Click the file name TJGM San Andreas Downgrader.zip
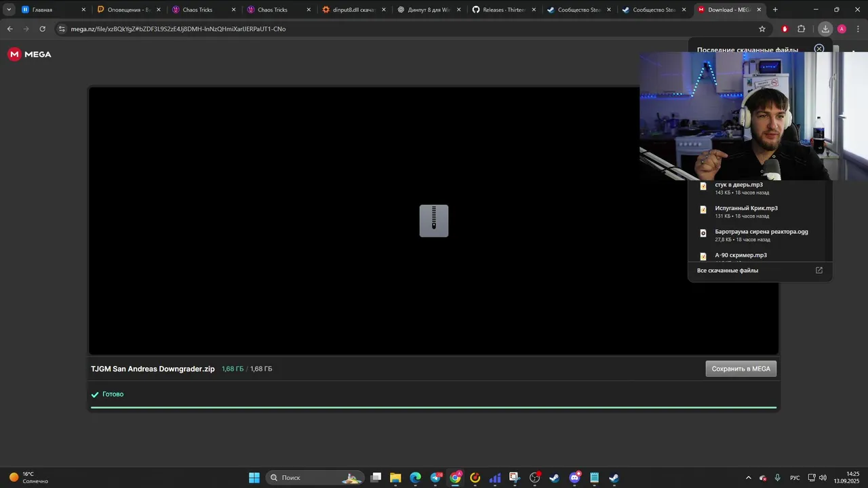The height and width of the screenshot is (488, 868). click(x=153, y=369)
